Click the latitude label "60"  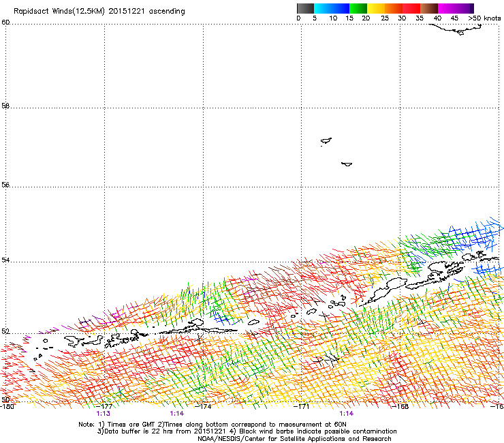5,22
